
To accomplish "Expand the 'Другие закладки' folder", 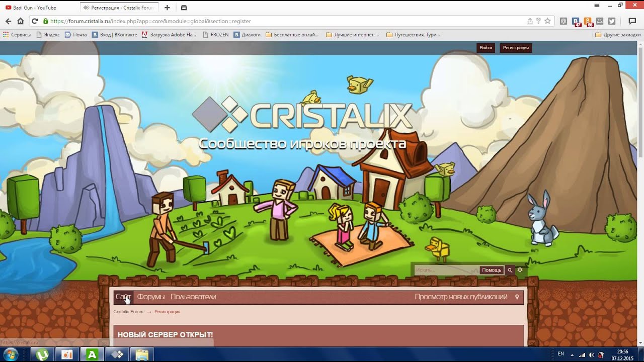I will [x=618, y=35].
